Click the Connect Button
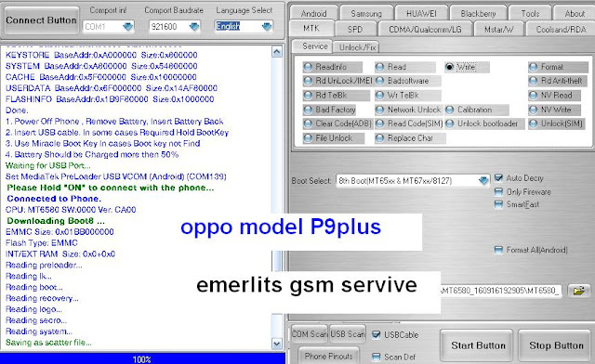The image size is (595, 364). (41, 20)
